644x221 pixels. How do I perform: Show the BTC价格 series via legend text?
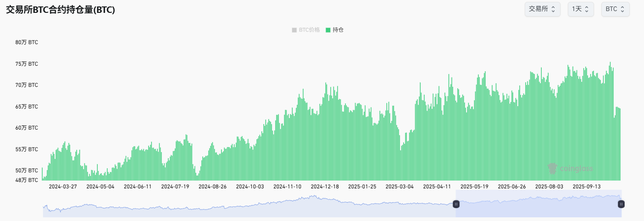(309, 30)
